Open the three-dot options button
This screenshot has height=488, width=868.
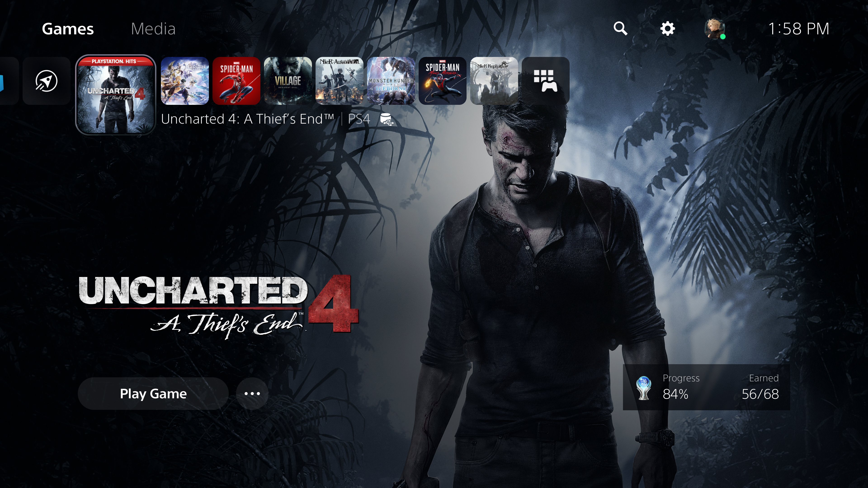tap(252, 393)
